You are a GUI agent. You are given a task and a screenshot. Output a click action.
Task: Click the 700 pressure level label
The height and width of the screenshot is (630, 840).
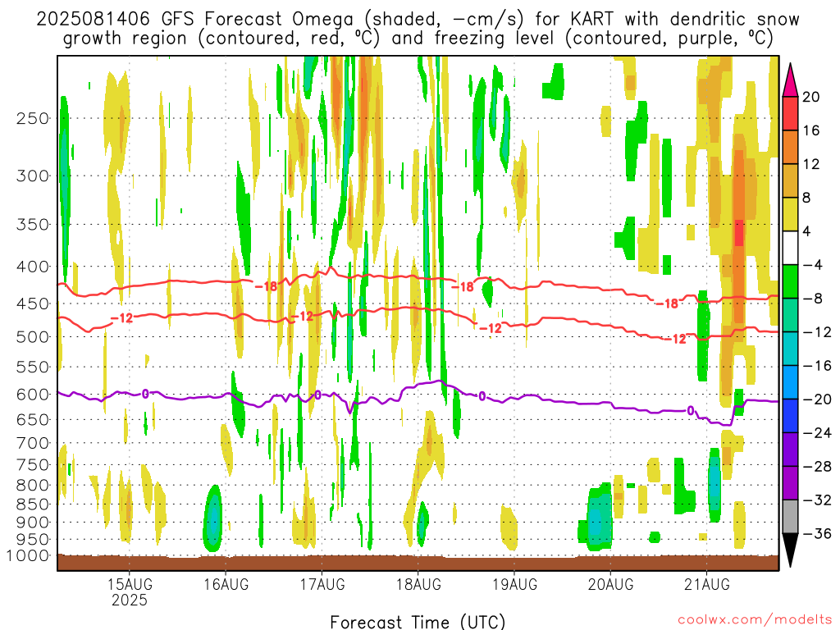point(32,443)
